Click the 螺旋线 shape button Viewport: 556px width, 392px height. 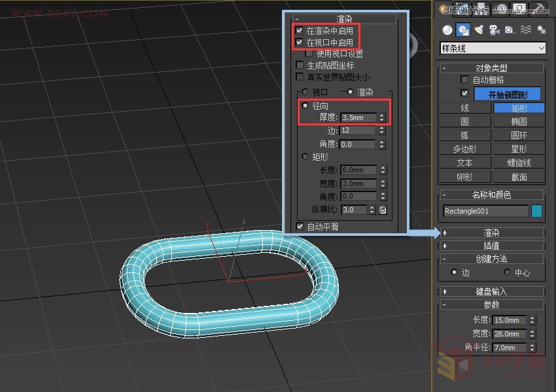pos(519,163)
